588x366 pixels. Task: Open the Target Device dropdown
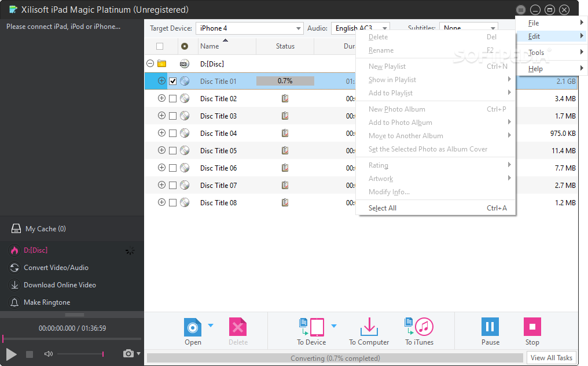(x=249, y=28)
